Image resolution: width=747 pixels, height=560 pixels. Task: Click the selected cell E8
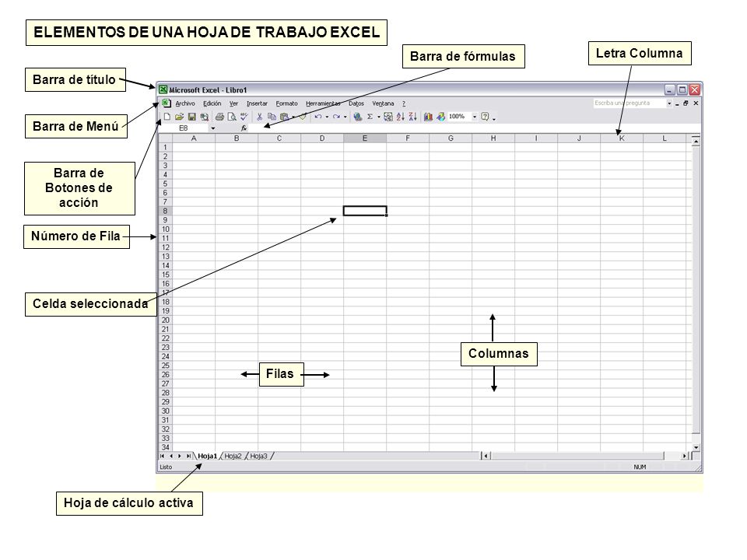click(x=365, y=211)
